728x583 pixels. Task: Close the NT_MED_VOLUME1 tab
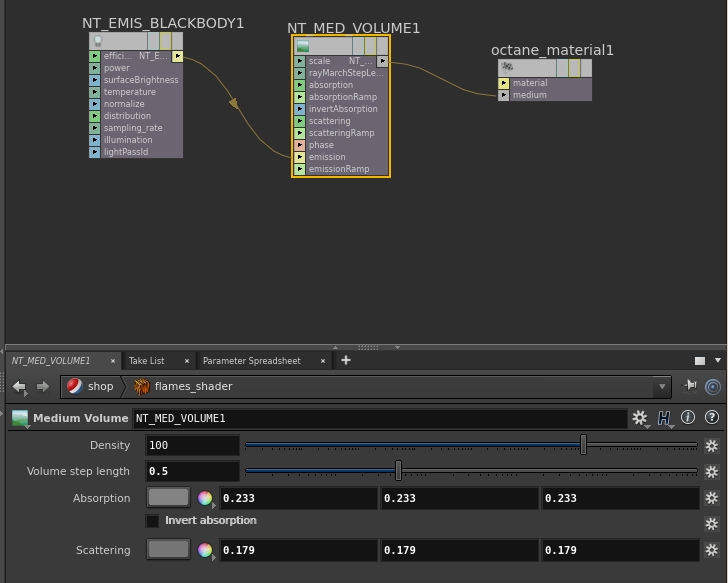(112, 361)
